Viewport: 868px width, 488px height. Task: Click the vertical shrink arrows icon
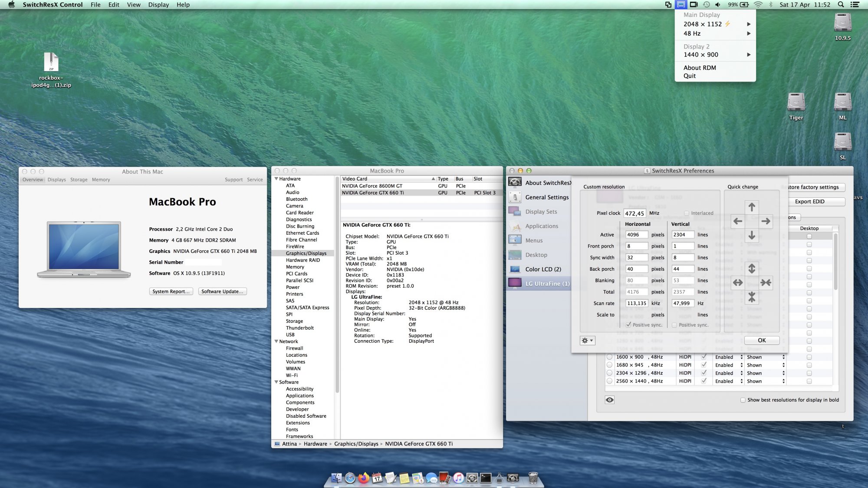752,297
